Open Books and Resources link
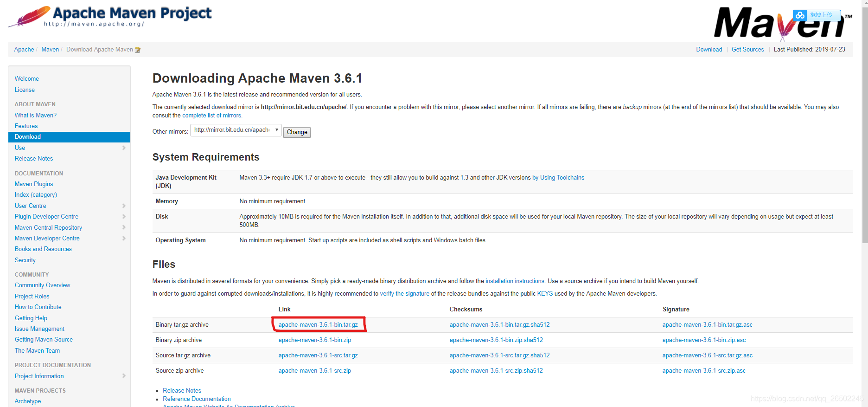 [x=43, y=249]
